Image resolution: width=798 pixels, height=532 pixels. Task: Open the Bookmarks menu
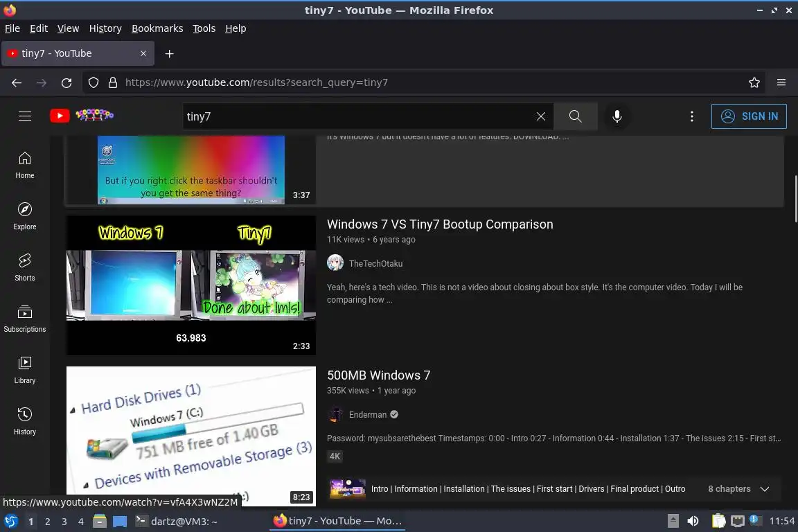pos(157,28)
